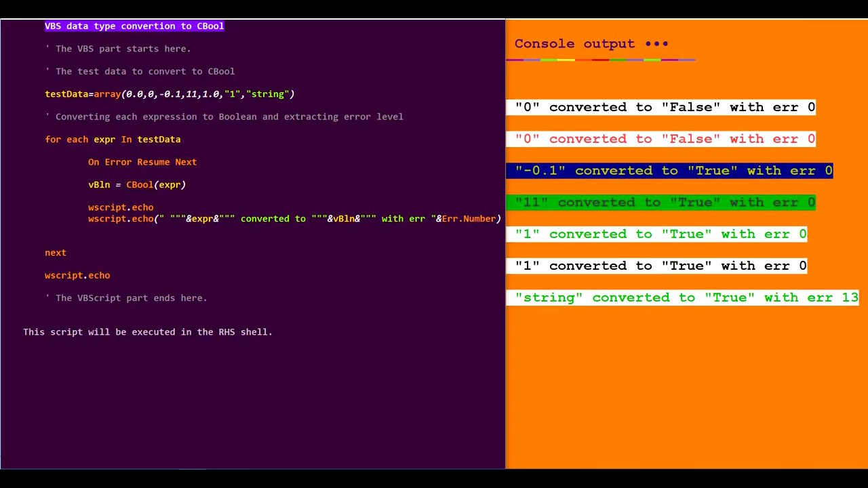Click 'This script will be executed in the RHS shell.'
This screenshot has width=868, height=488.
[148, 332]
